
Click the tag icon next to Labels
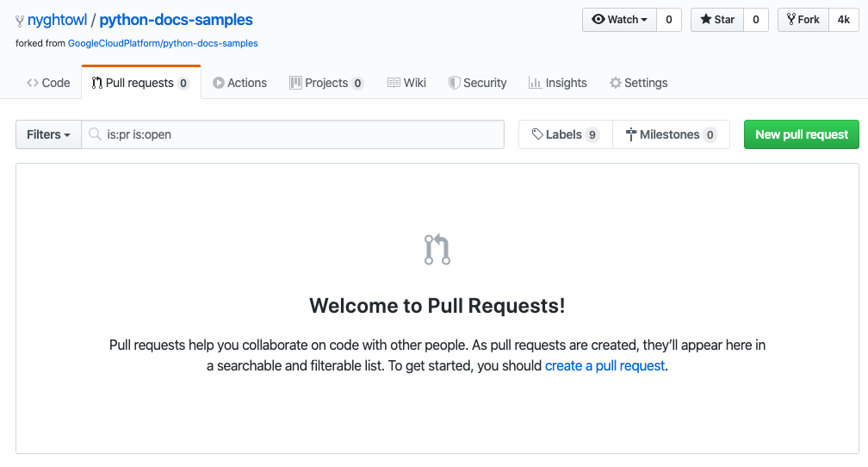[x=537, y=134]
